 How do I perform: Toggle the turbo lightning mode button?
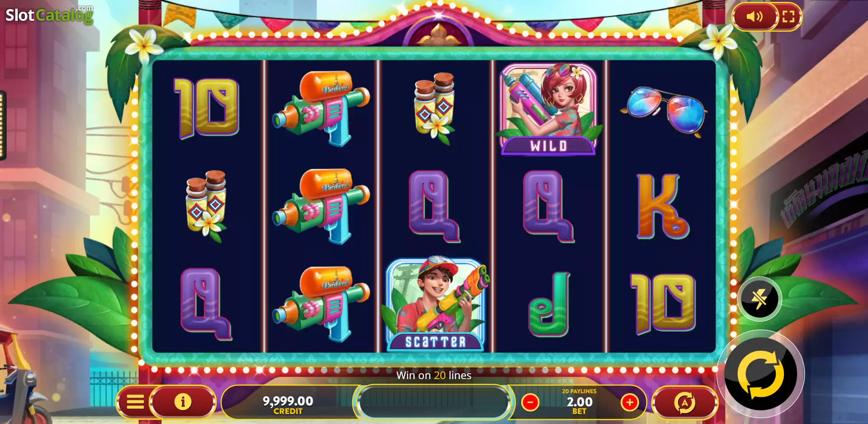pos(759,299)
